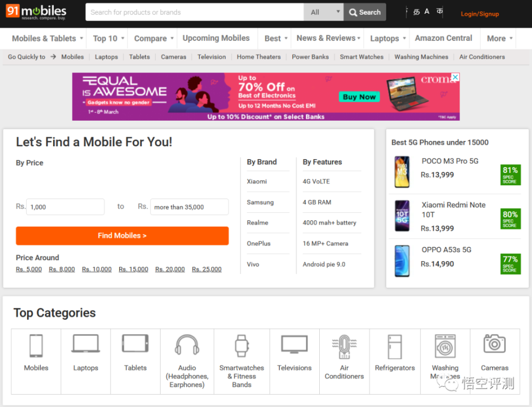This screenshot has width=532, height=407.
Task: Click the 91mobiles logo
Action: (x=36, y=12)
